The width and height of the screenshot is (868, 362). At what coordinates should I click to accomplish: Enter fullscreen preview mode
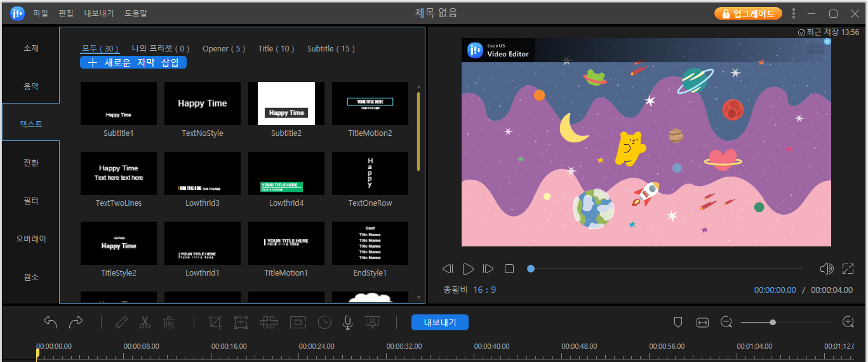(x=848, y=269)
